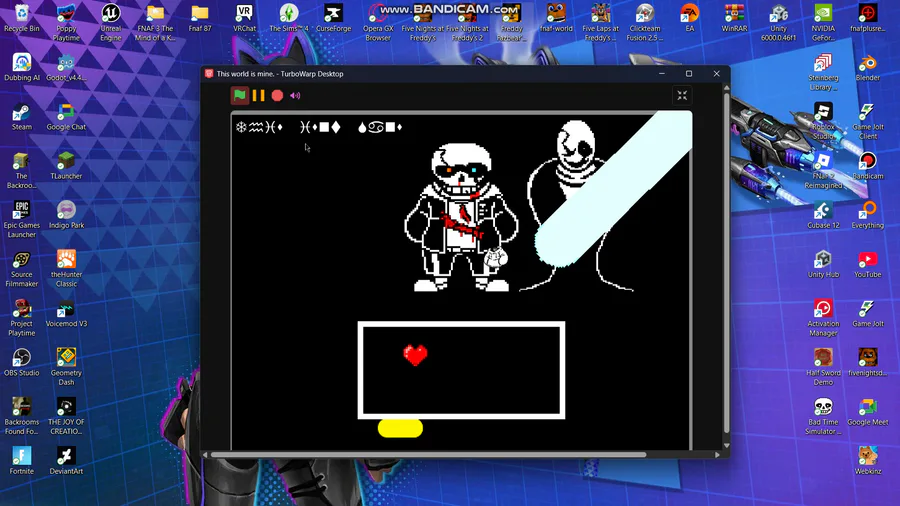
Task: Exit fullscreen stage view in TurboWarp
Action: [x=682, y=96]
